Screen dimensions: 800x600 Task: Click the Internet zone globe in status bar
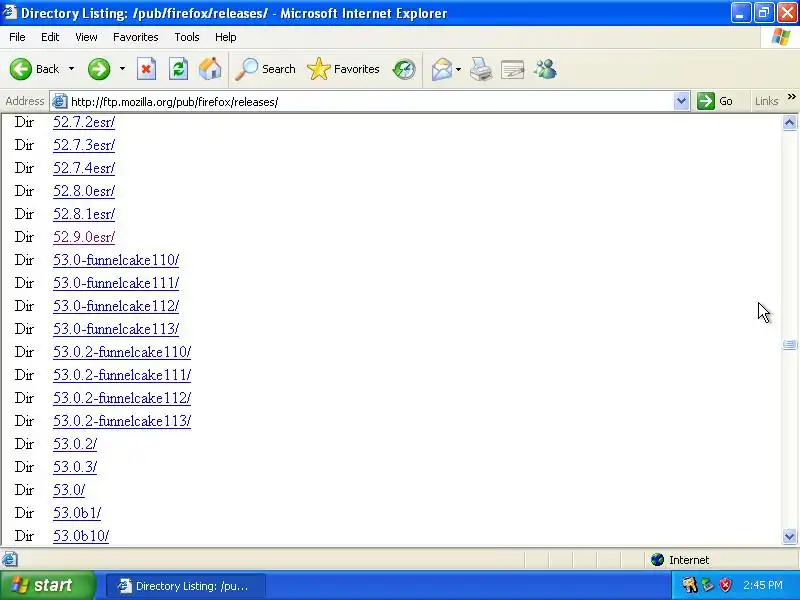[657, 560]
